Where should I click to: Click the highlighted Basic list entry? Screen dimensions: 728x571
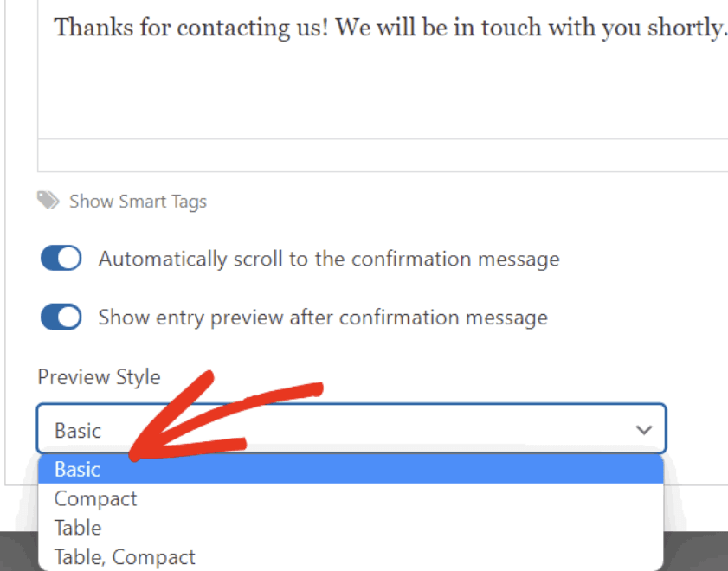coord(78,469)
